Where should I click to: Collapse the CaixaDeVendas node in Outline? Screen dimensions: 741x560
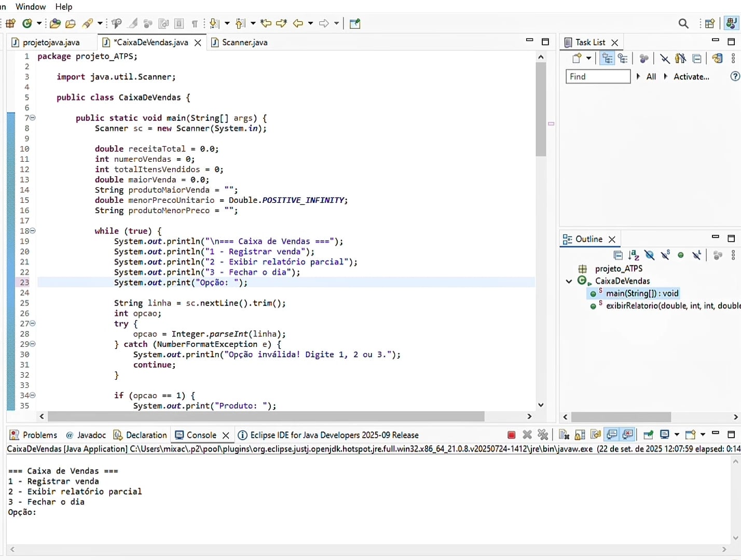click(x=569, y=281)
